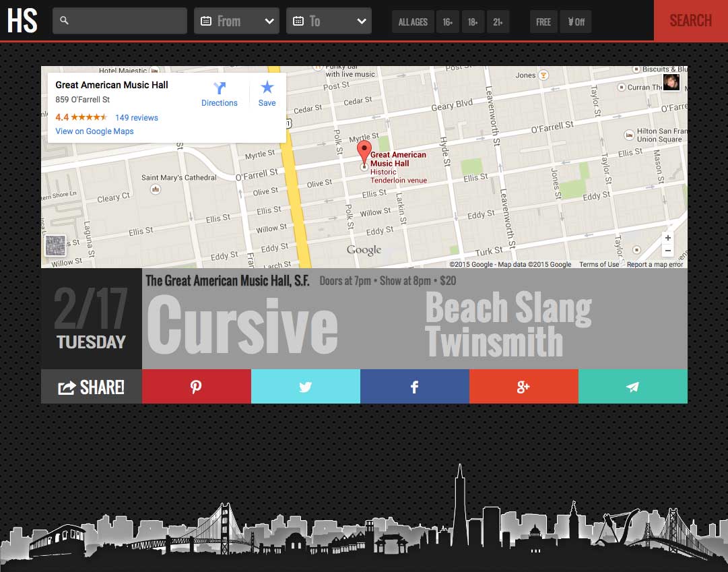Viewport: 728px width, 572px height.
Task: Toggle the 21+ age filter
Action: 498,22
